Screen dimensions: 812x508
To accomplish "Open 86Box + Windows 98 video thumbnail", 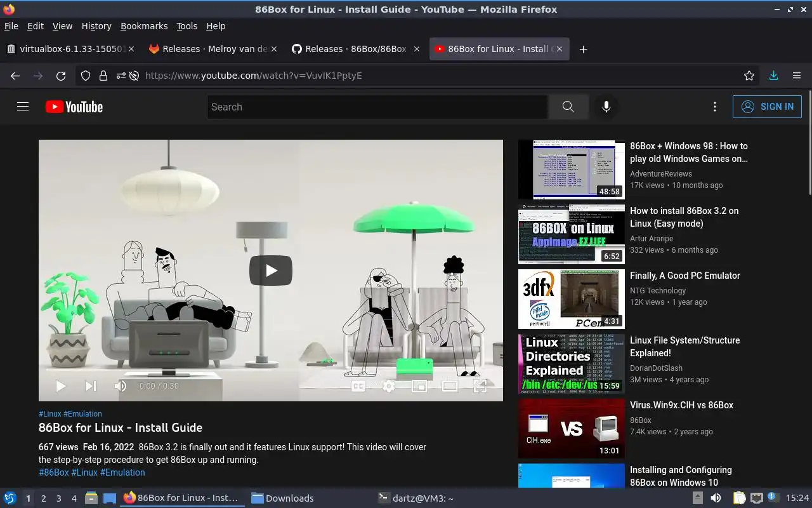I will point(572,170).
